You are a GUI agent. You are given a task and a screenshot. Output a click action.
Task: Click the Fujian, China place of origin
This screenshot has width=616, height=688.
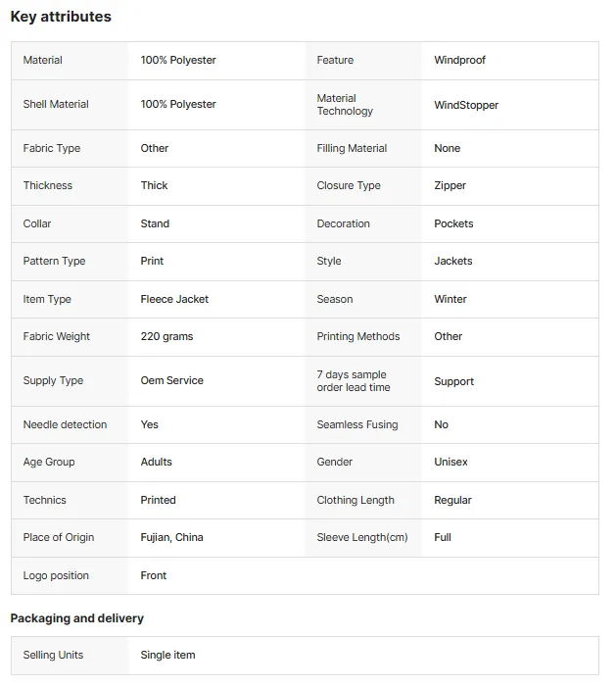(x=171, y=537)
